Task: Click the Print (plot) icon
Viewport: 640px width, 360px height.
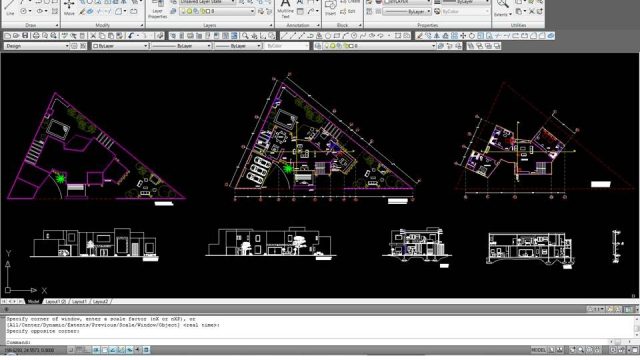Action: tap(36, 36)
